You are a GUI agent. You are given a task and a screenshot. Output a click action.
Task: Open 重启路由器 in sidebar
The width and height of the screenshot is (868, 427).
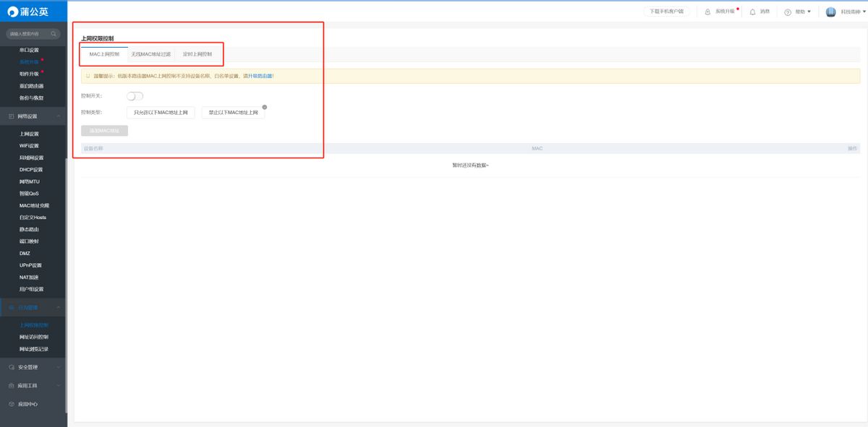tap(32, 86)
